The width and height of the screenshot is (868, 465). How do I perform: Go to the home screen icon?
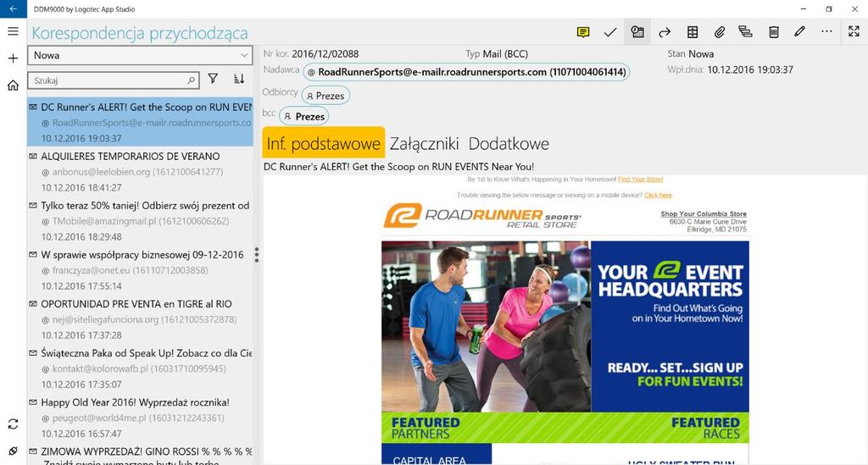(x=14, y=86)
